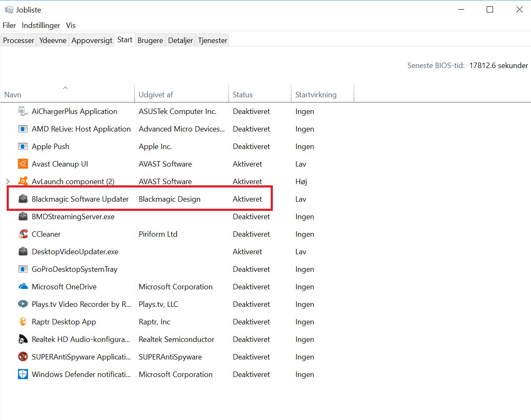The image size is (531, 420).
Task: Select GoProDesktopSystemTray name
Action: [74, 269]
